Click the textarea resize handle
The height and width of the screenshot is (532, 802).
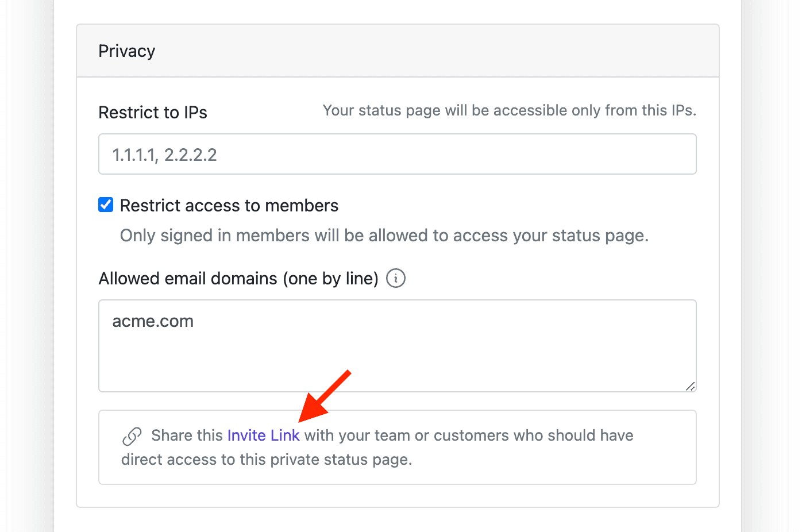point(691,387)
